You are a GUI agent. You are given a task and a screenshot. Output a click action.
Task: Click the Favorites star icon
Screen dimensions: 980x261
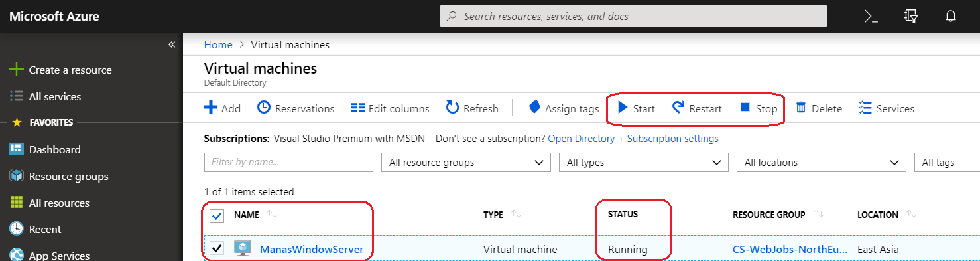(x=17, y=122)
